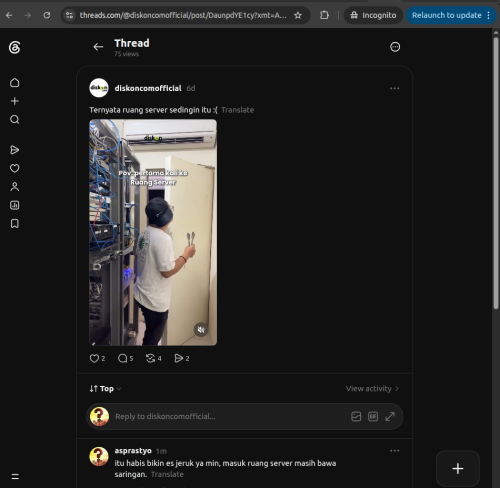Translate asprastyo's reply
This screenshot has width=500, height=488.
point(167,474)
